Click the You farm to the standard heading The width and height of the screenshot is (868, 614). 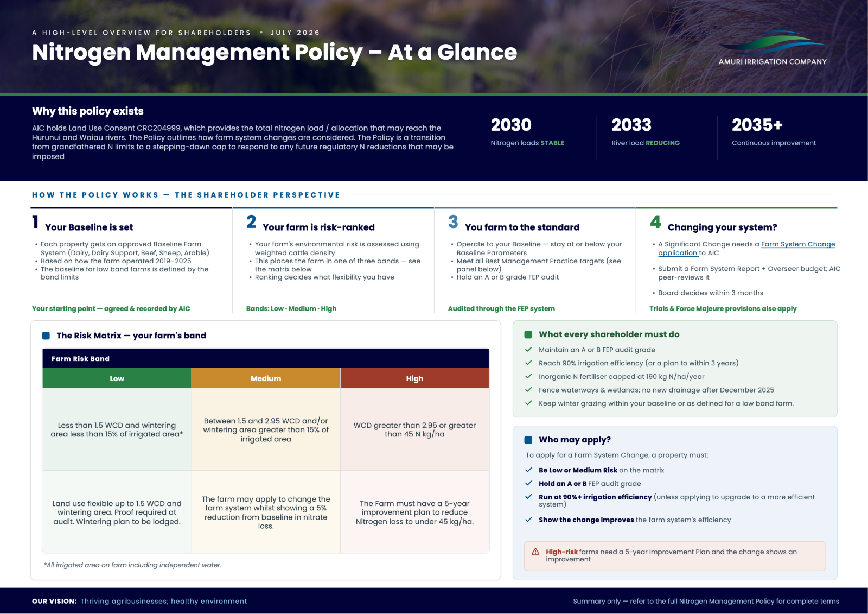tap(522, 227)
